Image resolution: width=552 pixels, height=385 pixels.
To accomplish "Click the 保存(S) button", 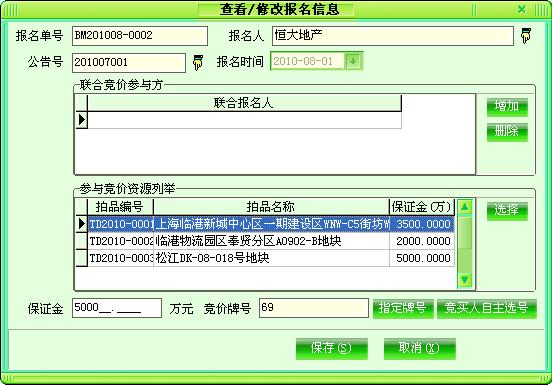I will click(x=332, y=349).
